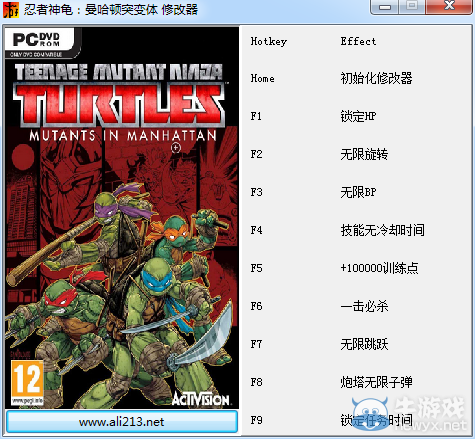This screenshot has width=475, height=439.
Task: Click the 一击必杀 effect label
Action: coord(364,306)
